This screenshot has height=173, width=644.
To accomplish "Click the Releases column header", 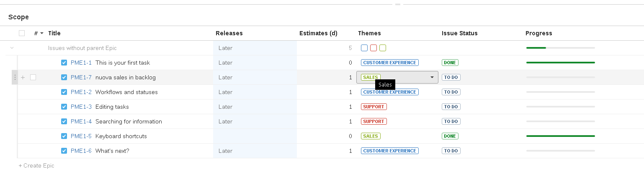I will [x=229, y=33].
